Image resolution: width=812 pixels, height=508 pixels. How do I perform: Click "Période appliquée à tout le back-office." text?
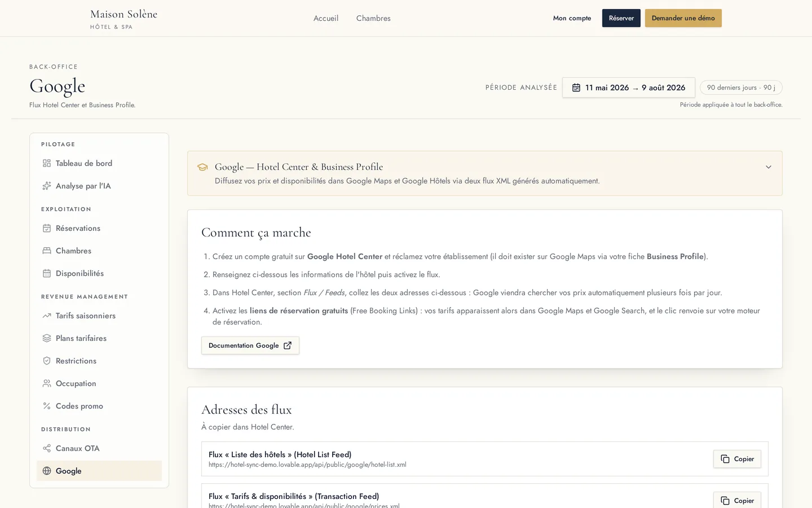(x=731, y=104)
